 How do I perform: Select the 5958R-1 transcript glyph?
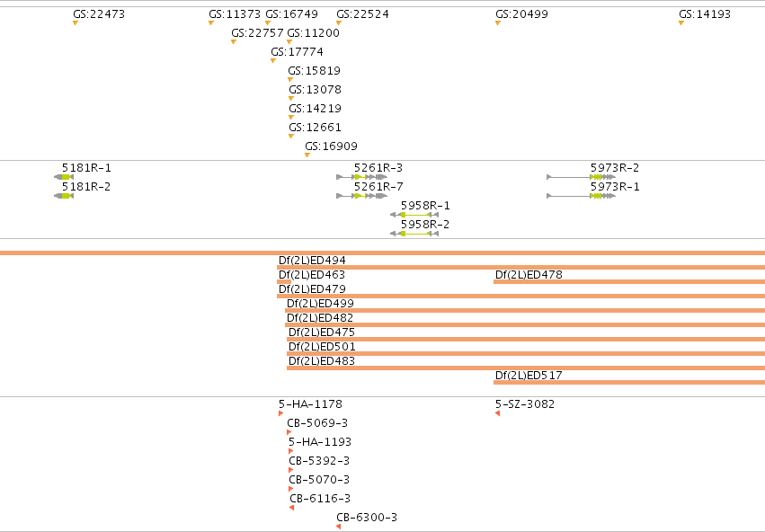click(414, 215)
